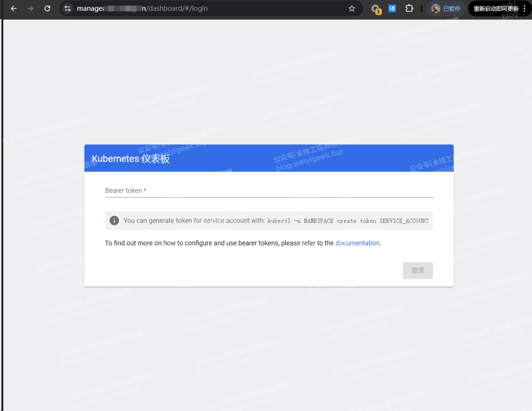Click the info icon in the token hint
The height and width of the screenshot is (411, 532).
(114, 221)
